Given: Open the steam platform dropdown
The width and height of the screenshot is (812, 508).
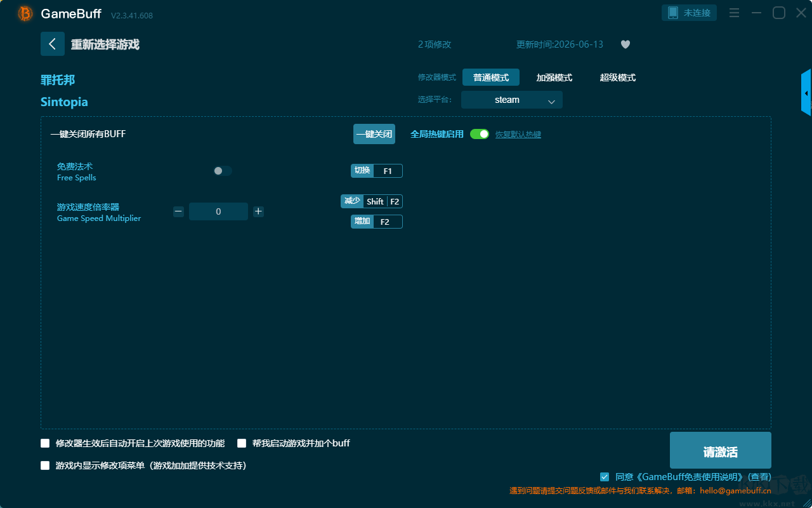Looking at the screenshot, I should [x=512, y=100].
